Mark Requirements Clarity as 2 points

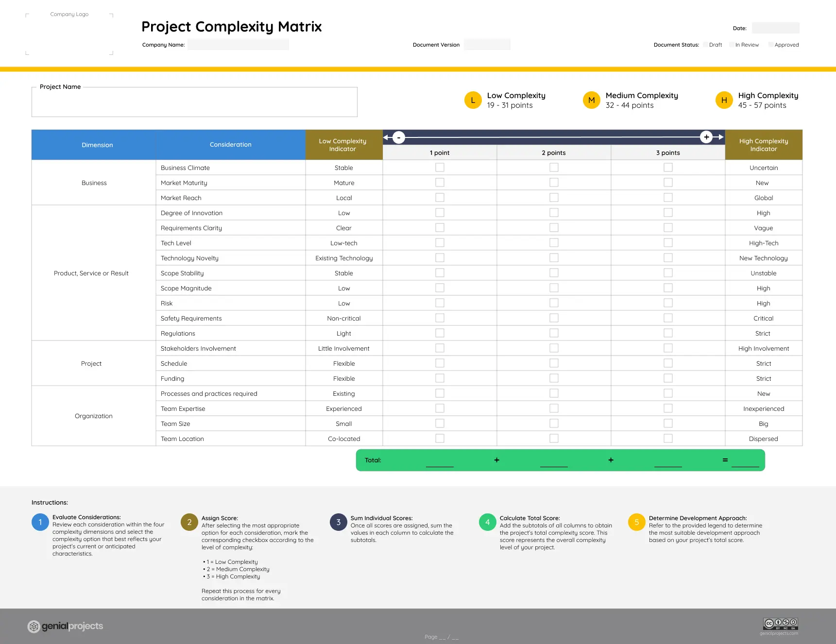click(554, 227)
